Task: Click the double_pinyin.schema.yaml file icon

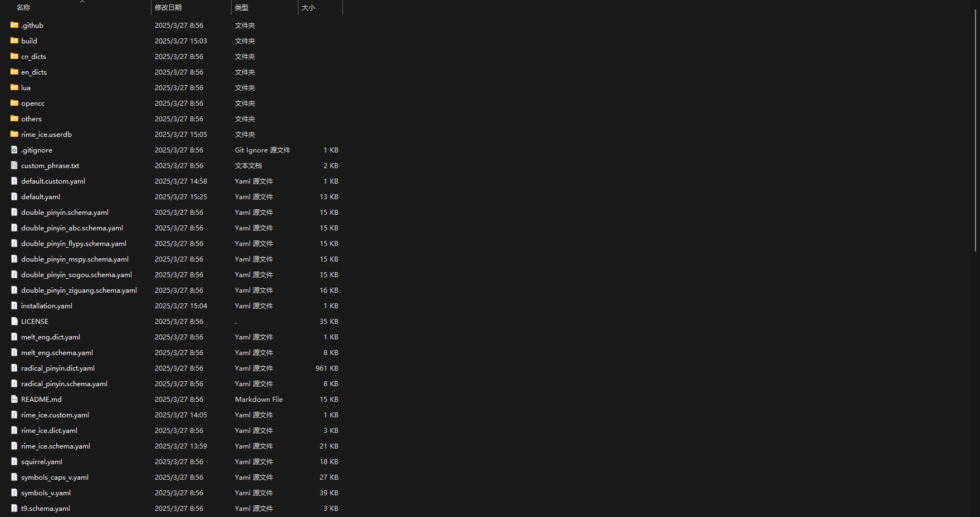Action: [x=14, y=212]
